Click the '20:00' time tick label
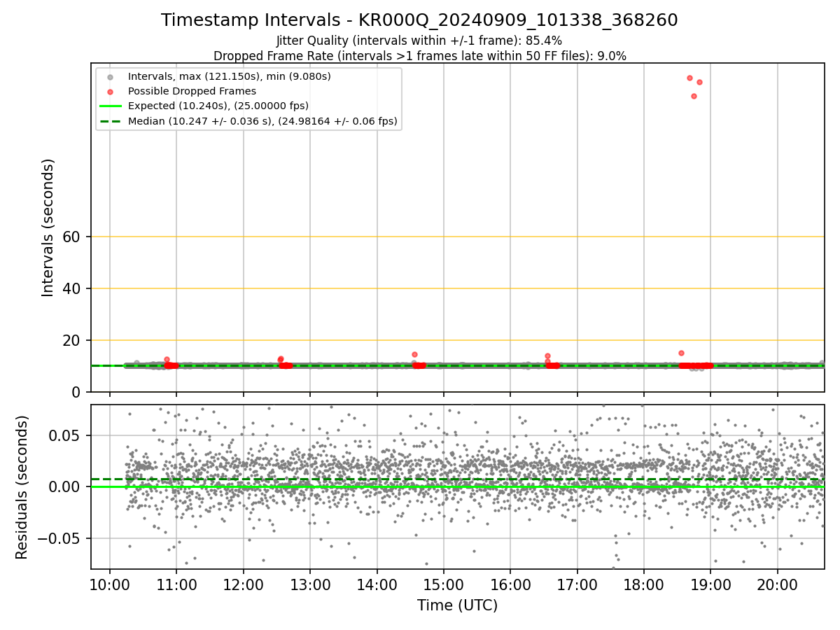The image size is (840, 630). click(x=778, y=584)
